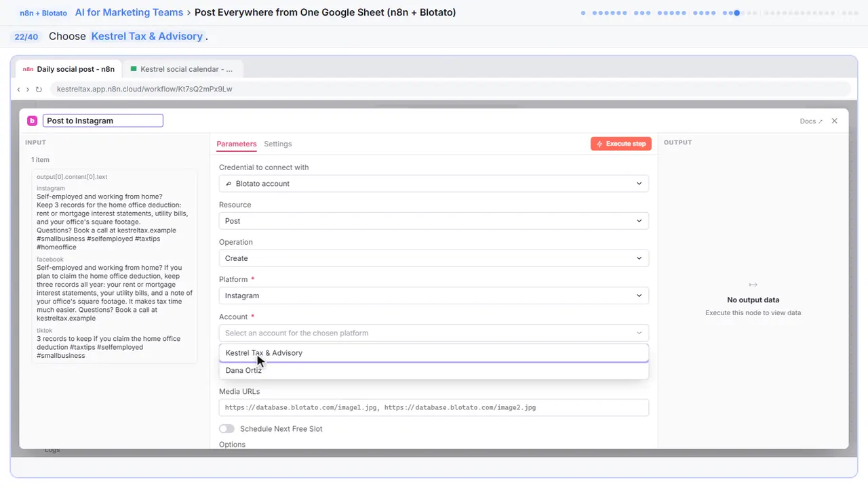Click the 1 item count label
The width and height of the screenshot is (868, 488).
click(x=40, y=160)
